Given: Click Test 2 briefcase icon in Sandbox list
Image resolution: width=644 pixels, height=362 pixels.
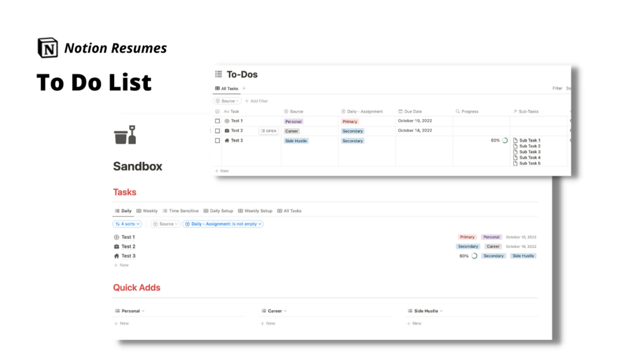Looking at the screenshot, I should (116, 247).
